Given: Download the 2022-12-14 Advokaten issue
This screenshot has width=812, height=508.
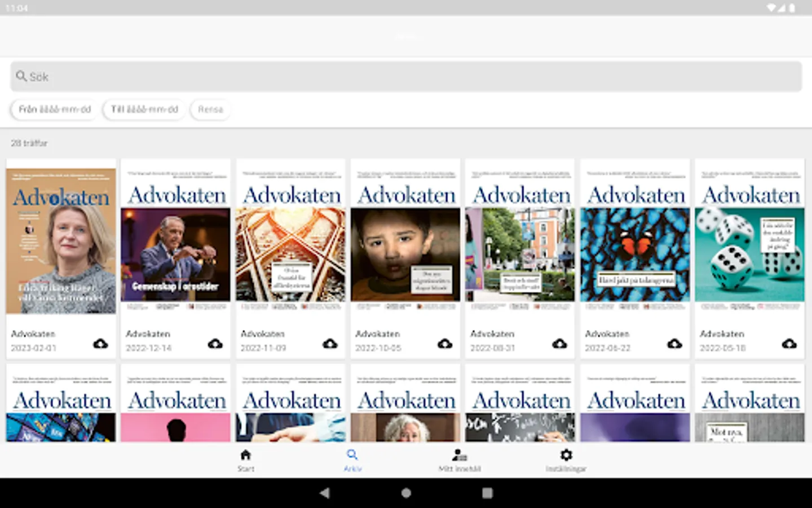Looking at the screenshot, I should click(x=215, y=343).
